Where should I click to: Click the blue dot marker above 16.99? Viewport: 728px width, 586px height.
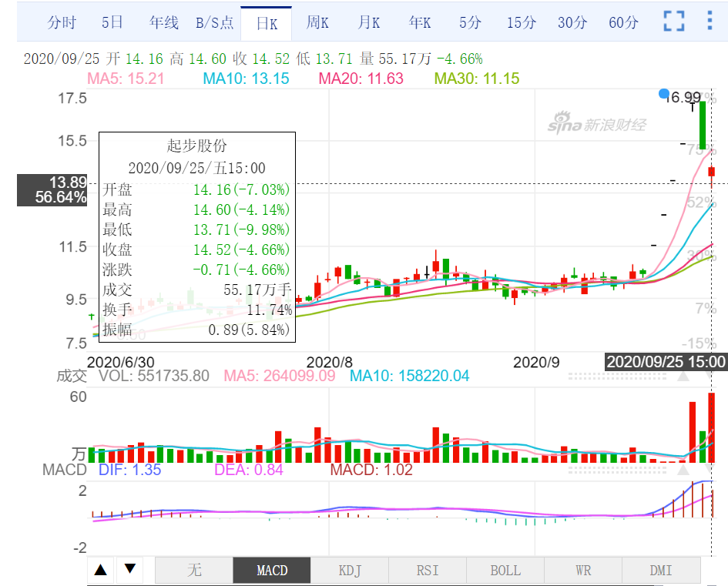pos(663,93)
